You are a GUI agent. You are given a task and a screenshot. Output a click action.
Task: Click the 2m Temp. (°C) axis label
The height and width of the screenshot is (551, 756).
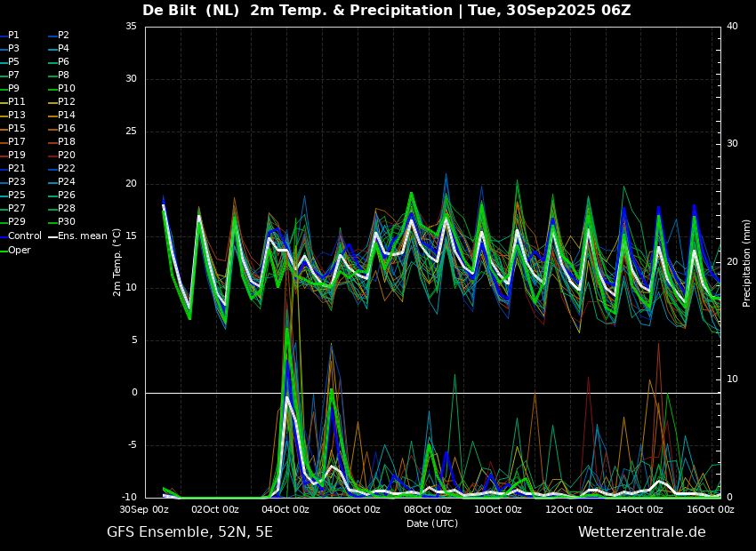[117, 262]
